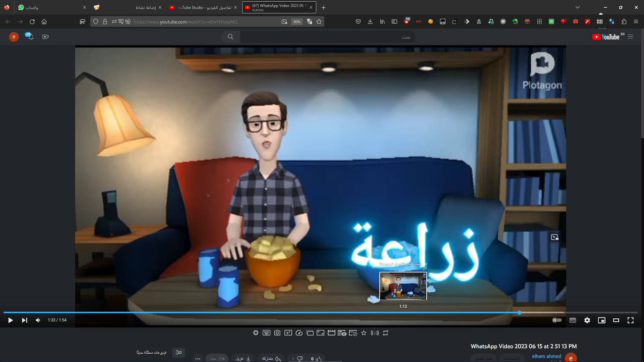Open YouTube hamburger guide menu
Viewport: 644px width, 362px height.
click(631, 37)
